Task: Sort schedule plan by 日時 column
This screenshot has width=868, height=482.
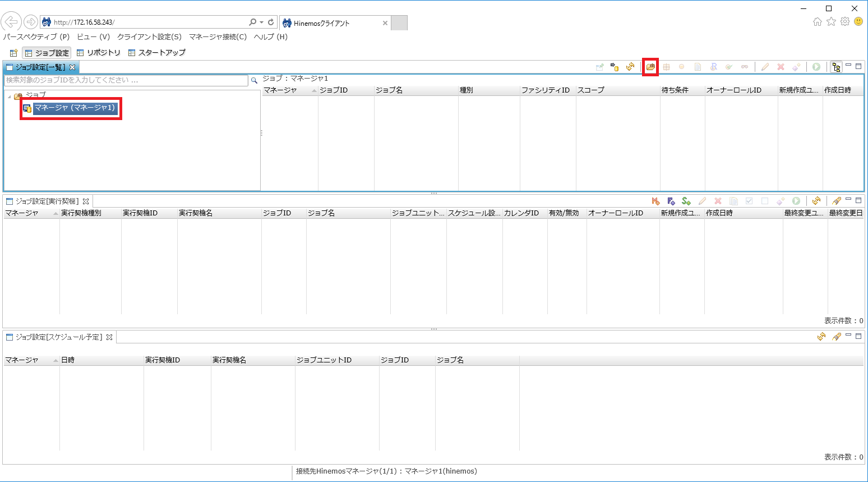Action: [101, 360]
